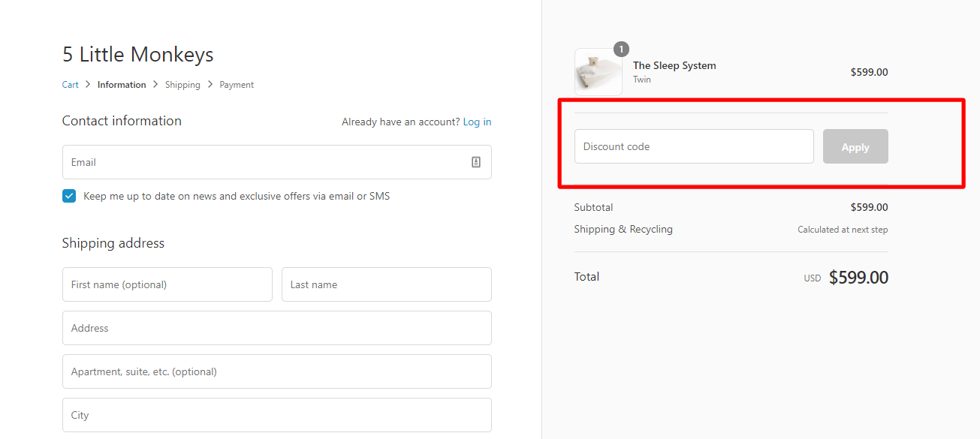The image size is (980, 439).
Task: Click the Subtotal label
Action: [x=593, y=207]
